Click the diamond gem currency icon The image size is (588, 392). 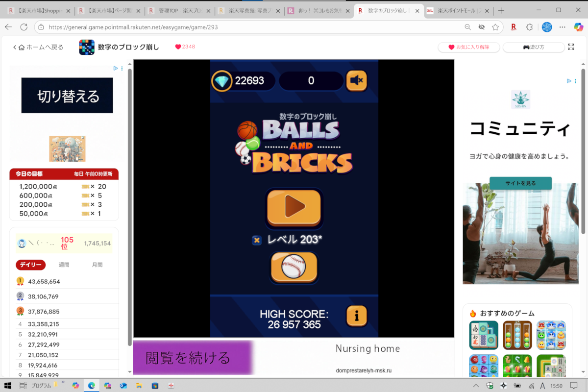tap(222, 81)
